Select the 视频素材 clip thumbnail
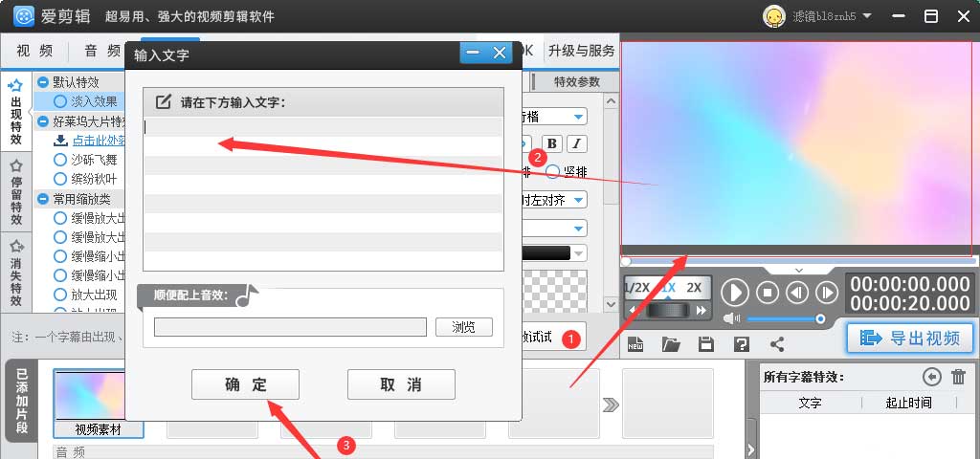Viewport: 980px width, 459px height. click(x=99, y=404)
